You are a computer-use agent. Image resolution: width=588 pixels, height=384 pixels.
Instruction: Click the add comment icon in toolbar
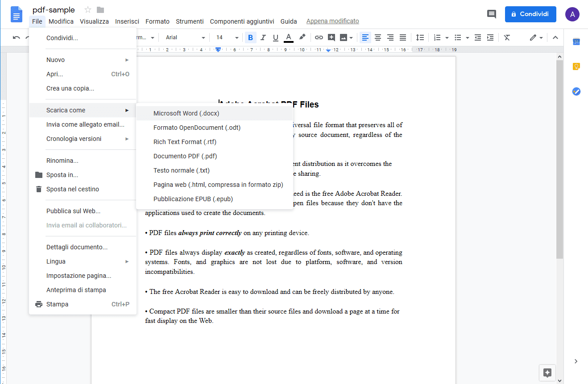331,37
